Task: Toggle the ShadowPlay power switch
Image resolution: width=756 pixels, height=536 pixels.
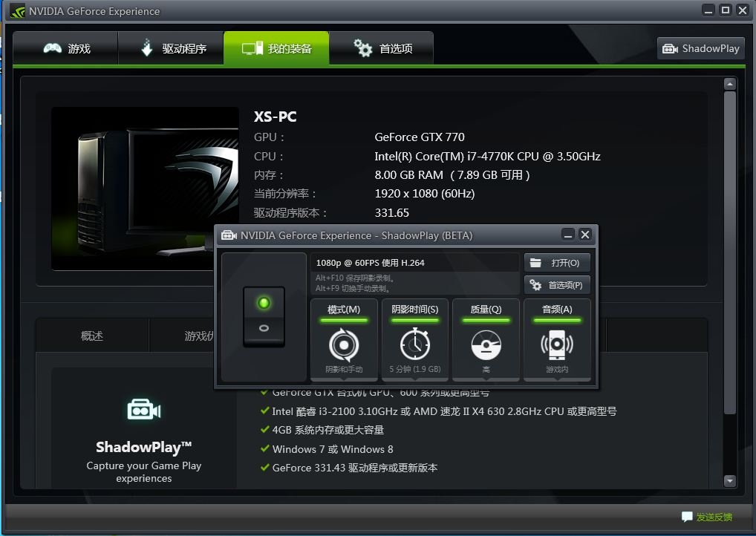Action: [264, 316]
